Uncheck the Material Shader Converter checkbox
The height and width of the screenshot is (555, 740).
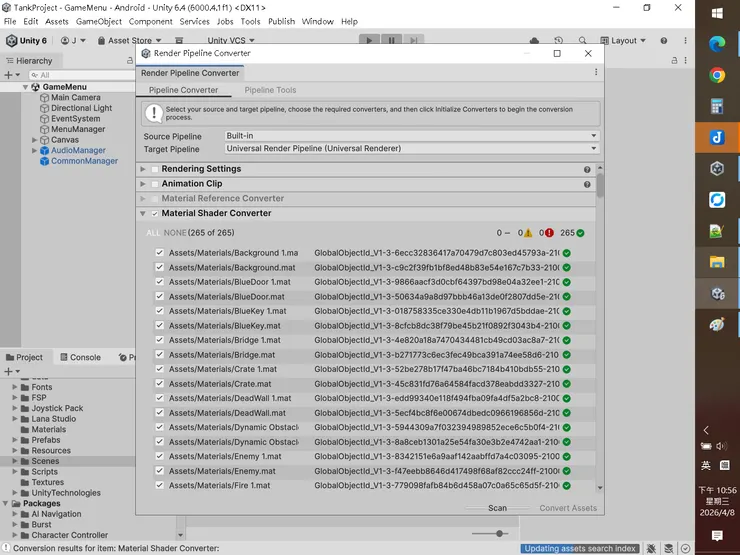[155, 213]
